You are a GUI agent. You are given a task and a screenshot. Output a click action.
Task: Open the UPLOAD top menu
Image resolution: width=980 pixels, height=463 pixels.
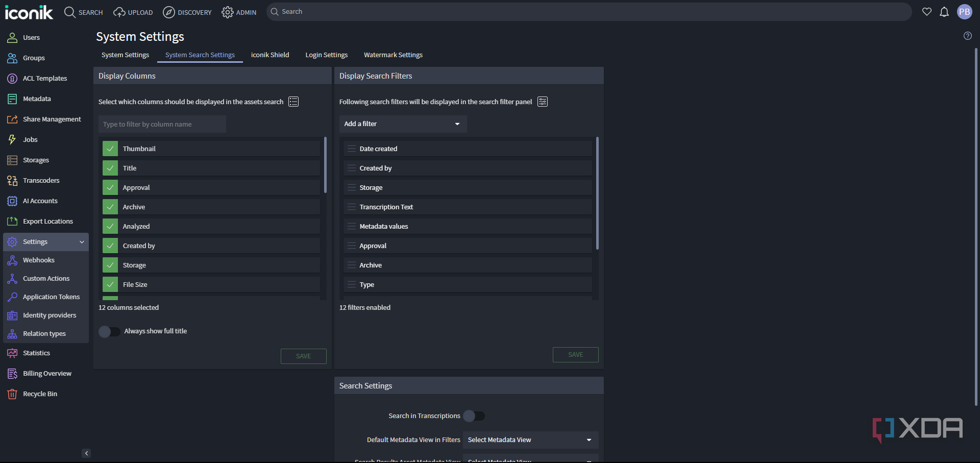133,12
